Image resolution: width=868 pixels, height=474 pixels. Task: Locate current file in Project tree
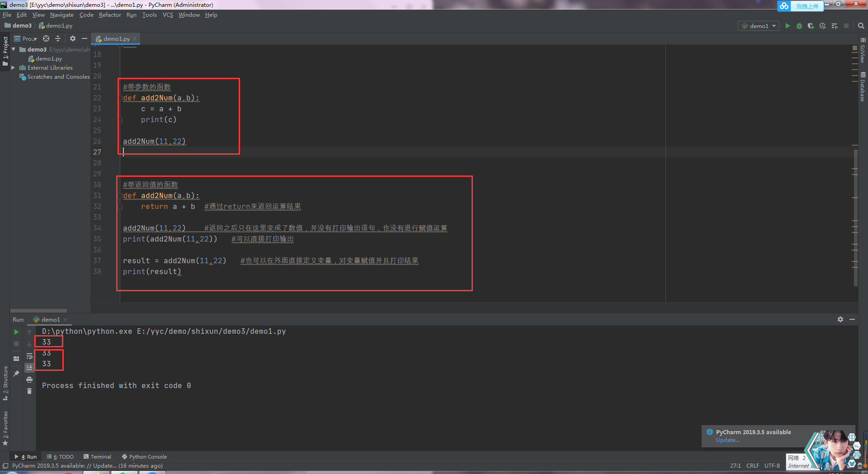(x=46, y=39)
